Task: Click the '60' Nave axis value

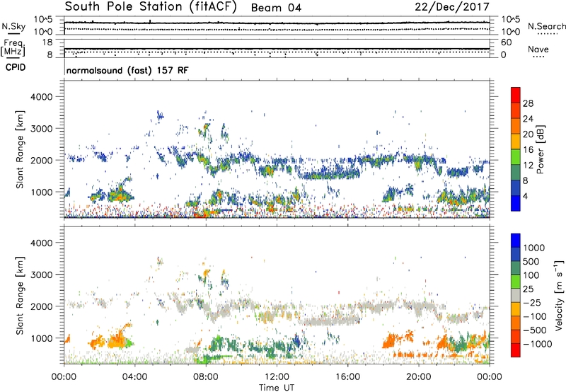Action: pos(506,42)
